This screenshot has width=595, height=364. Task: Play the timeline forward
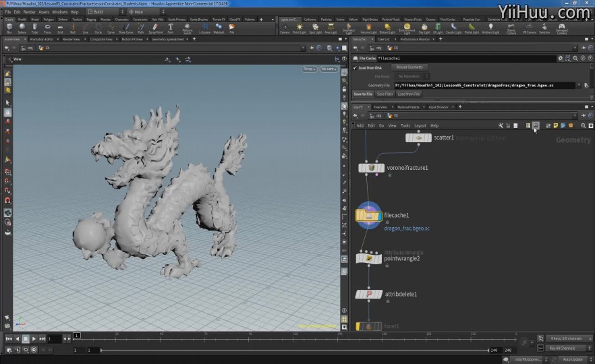pyautogui.click(x=34, y=338)
